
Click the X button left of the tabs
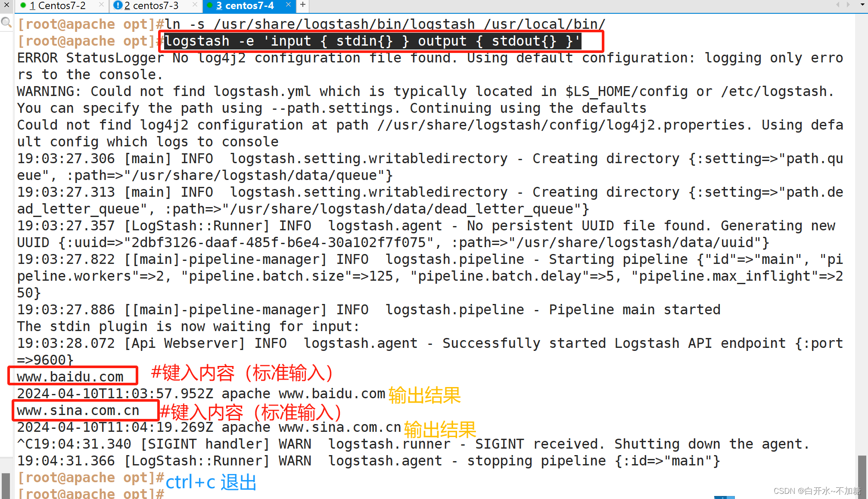click(6, 5)
